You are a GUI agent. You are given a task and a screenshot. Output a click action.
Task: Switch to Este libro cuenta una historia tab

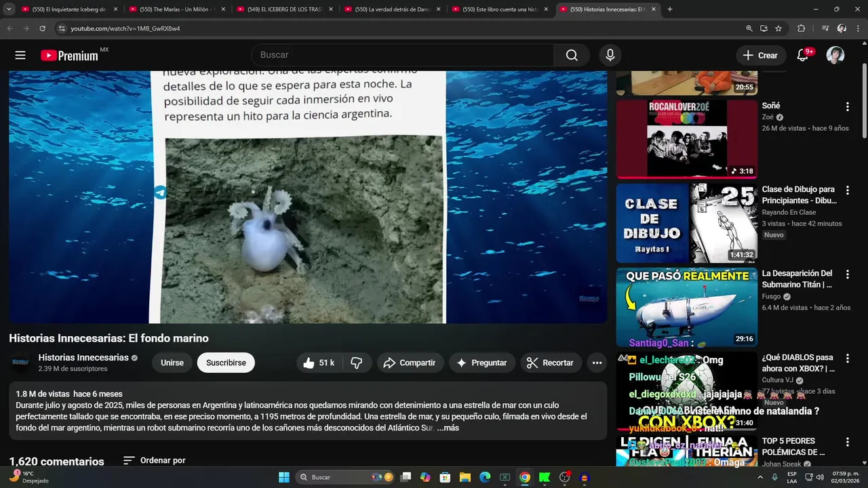point(501,9)
